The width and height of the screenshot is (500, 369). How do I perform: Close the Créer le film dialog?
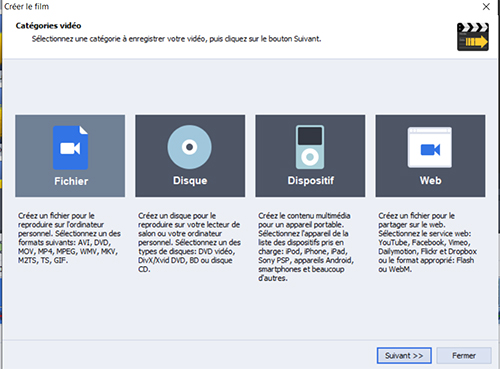click(x=486, y=6)
